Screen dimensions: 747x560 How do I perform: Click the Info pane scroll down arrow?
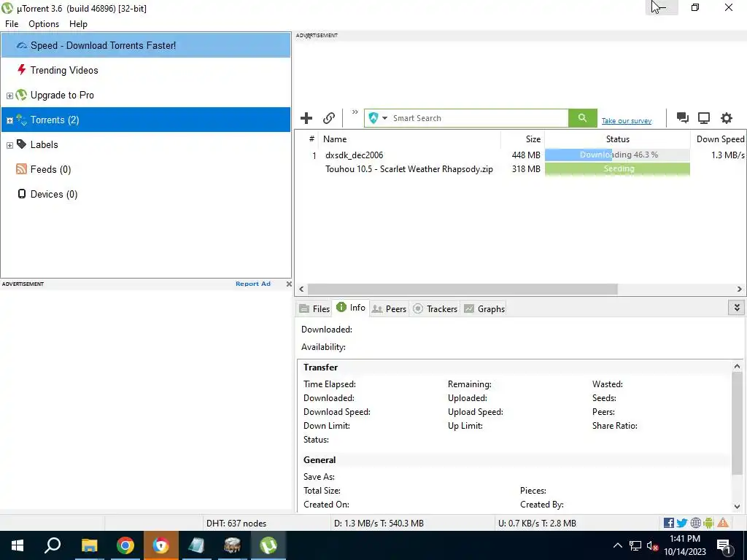(737, 507)
